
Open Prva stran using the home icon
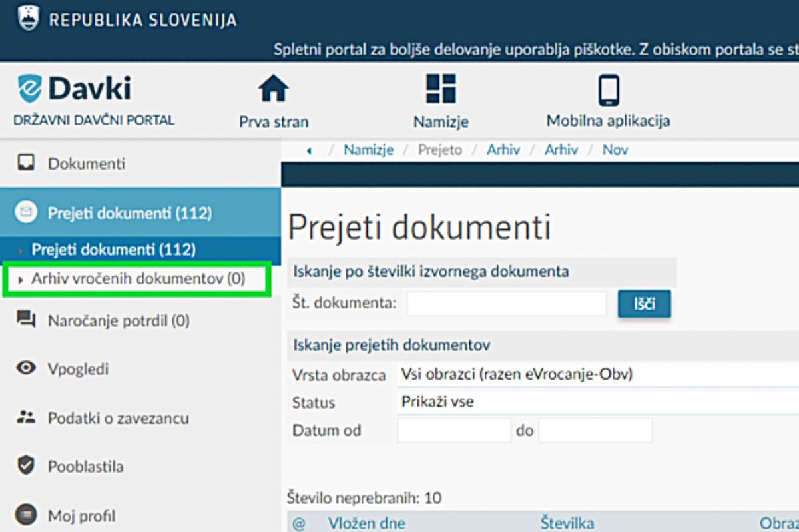[x=273, y=87]
